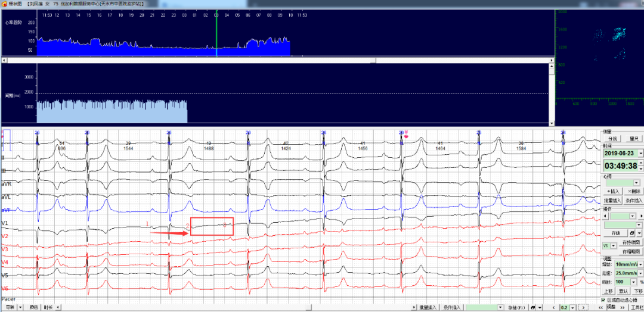Click the print icon beside 存储 in right panel
This screenshot has height=312, width=644.
click(632, 233)
